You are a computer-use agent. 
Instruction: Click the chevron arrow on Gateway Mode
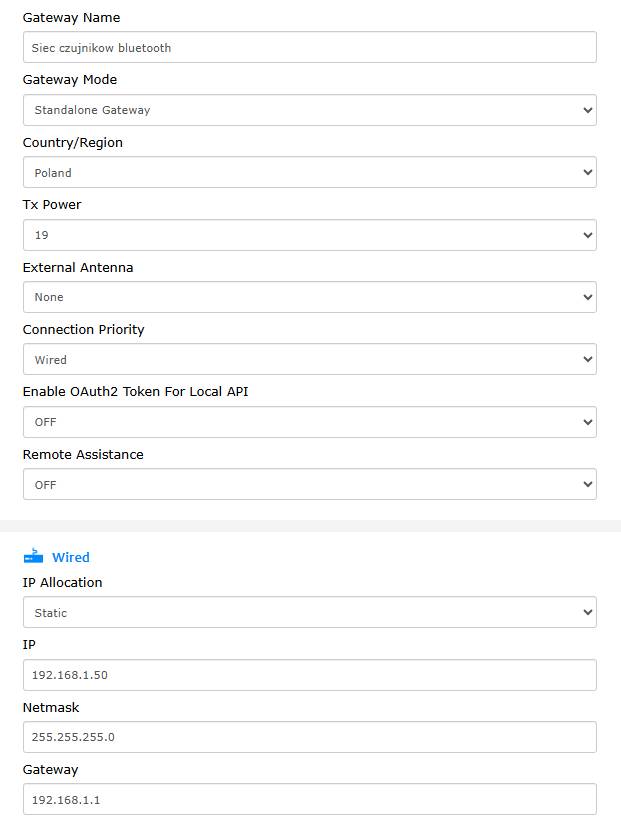(588, 110)
